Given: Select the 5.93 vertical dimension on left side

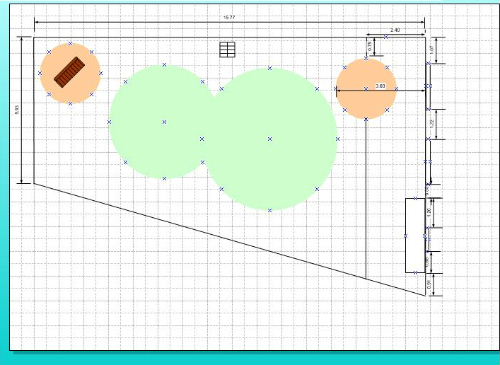Looking at the screenshot, I should coord(17,110).
